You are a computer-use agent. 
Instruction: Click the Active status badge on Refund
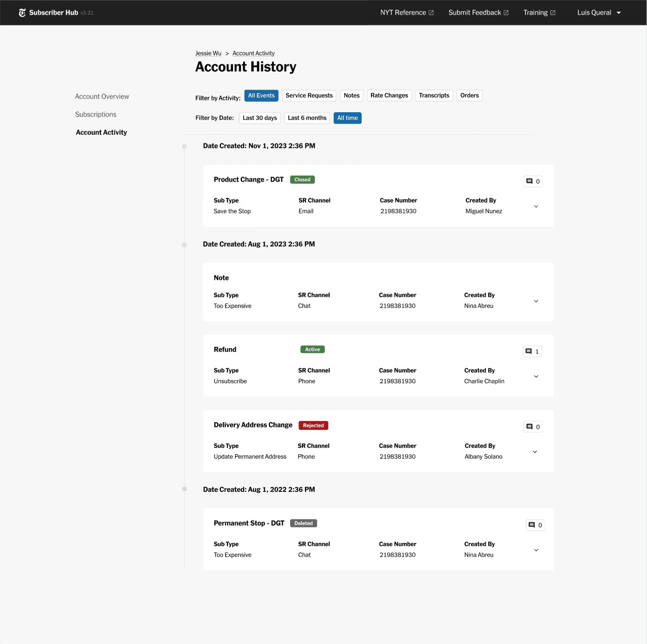point(312,349)
